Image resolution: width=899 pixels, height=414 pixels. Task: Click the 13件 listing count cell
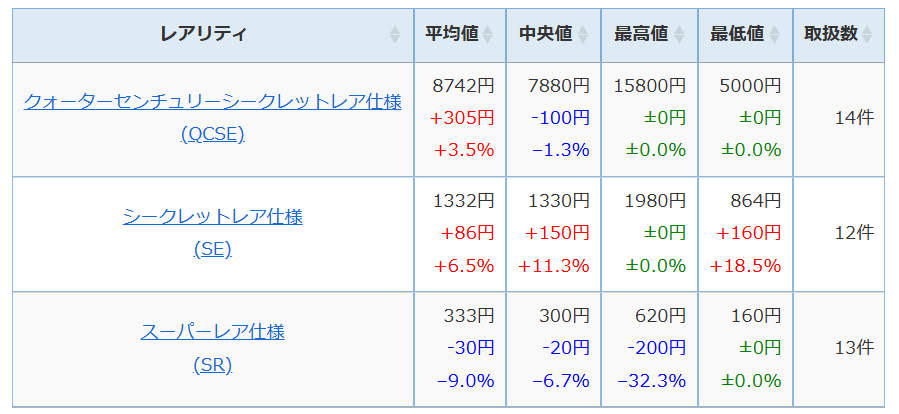point(854,348)
